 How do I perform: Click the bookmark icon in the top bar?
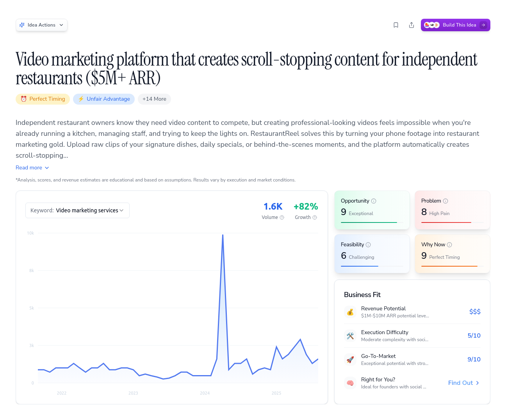pos(396,25)
